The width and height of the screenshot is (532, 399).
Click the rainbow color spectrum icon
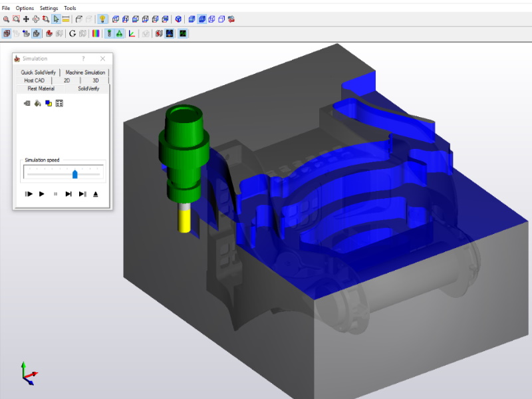[x=96, y=33]
